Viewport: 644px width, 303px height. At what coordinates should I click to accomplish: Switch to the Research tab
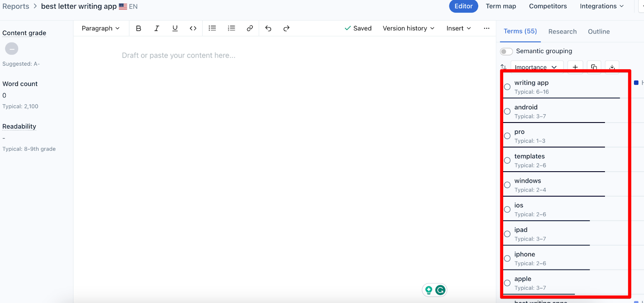click(562, 31)
